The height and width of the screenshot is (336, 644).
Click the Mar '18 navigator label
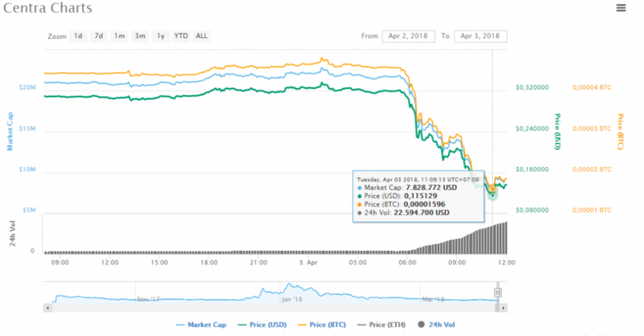(433, 300)
